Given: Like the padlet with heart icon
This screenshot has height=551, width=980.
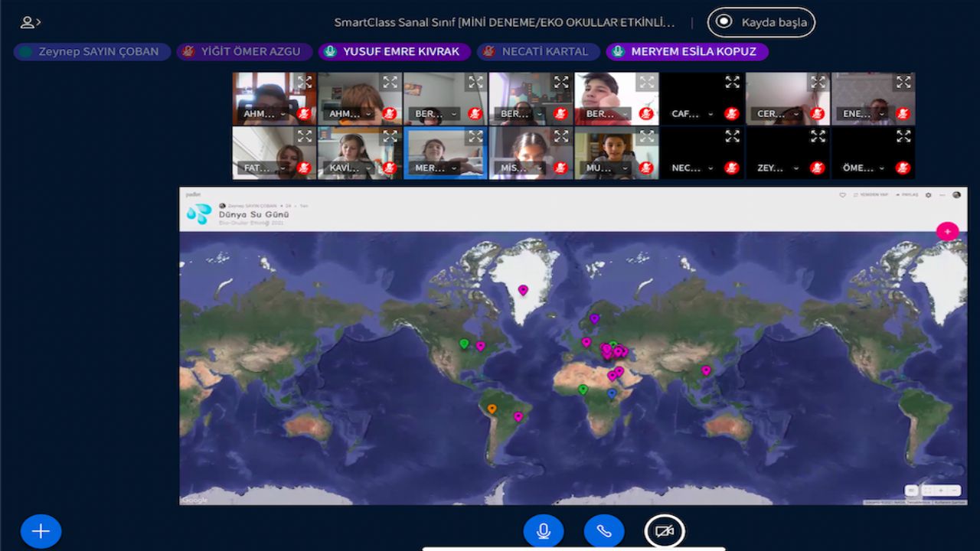Looking at the screenshot, I should tap(842, 195).
